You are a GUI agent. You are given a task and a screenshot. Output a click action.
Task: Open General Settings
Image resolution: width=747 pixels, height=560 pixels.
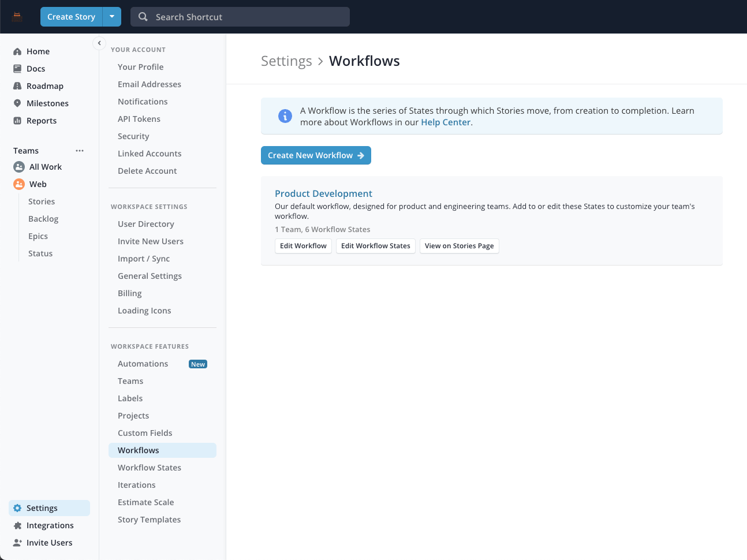(150, 276)
